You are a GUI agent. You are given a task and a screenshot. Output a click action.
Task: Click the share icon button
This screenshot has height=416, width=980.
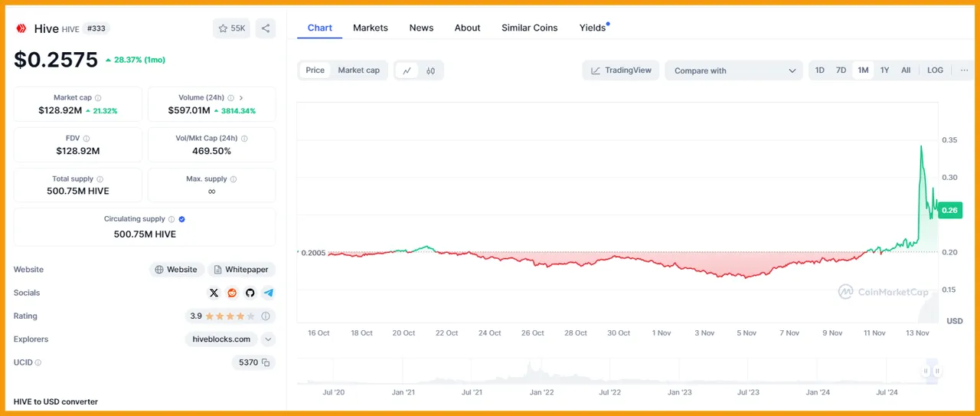[266, 28]
